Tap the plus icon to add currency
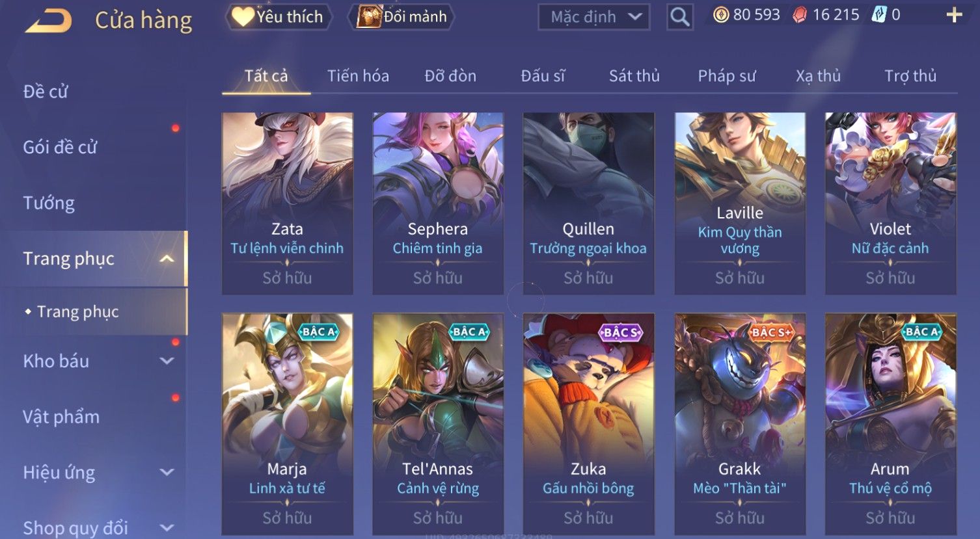980x539 pixels. pos(954,15)
